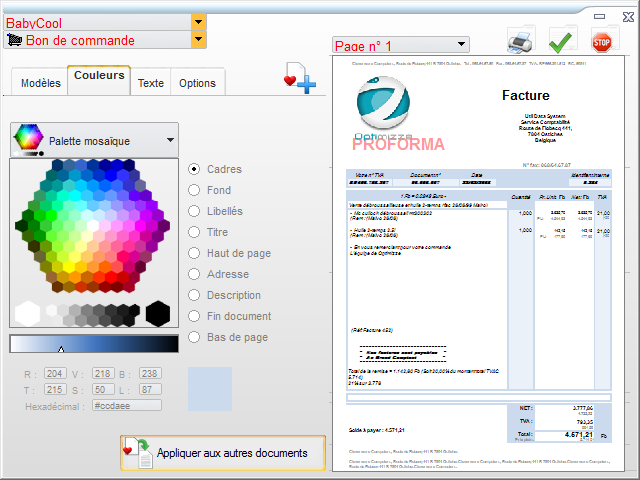Image resolution: width=640 pixels, height=480 pixels.
Task: Select the Cadres radio button
Action: [195, 170]
